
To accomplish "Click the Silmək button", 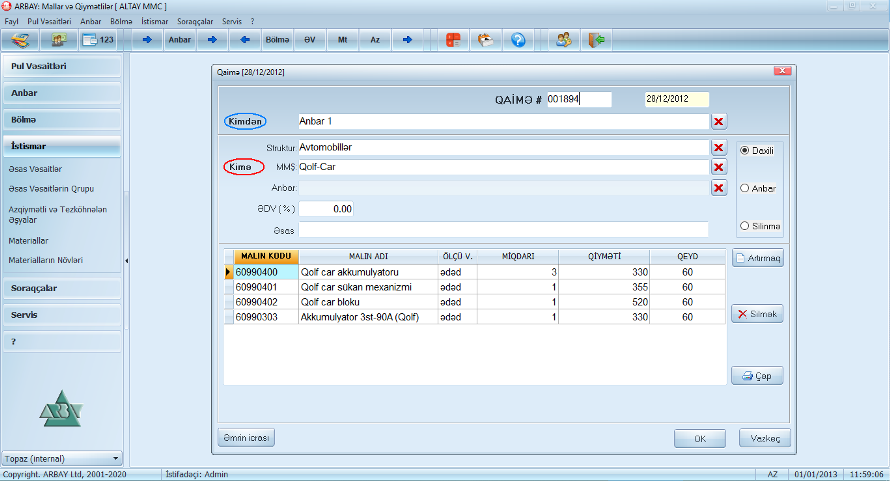I will tap(757, 313).
